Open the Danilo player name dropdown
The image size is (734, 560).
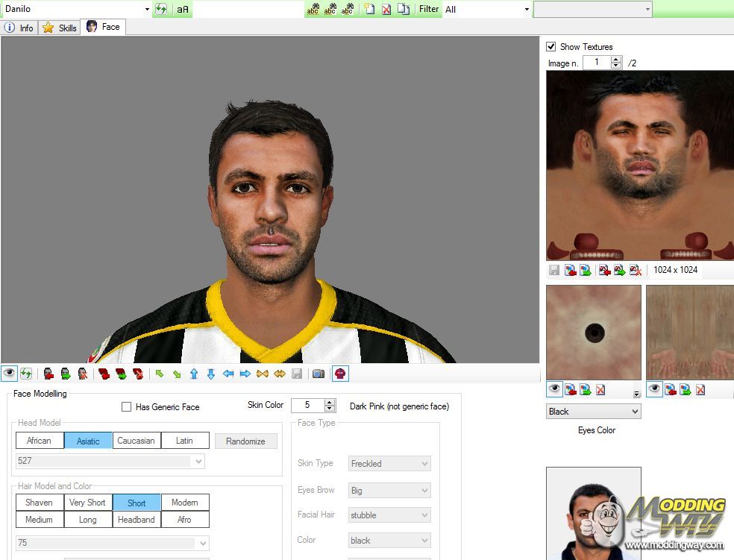(x=147, y=9)
